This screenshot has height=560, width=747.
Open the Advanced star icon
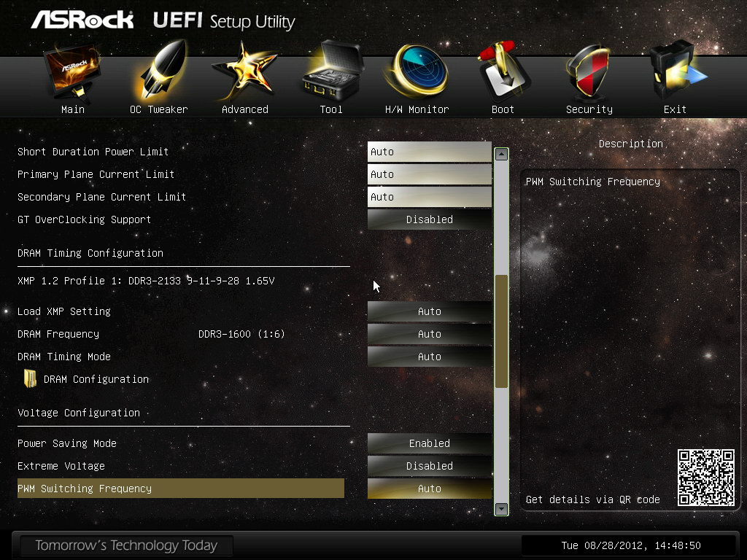[x=245, y=71]
